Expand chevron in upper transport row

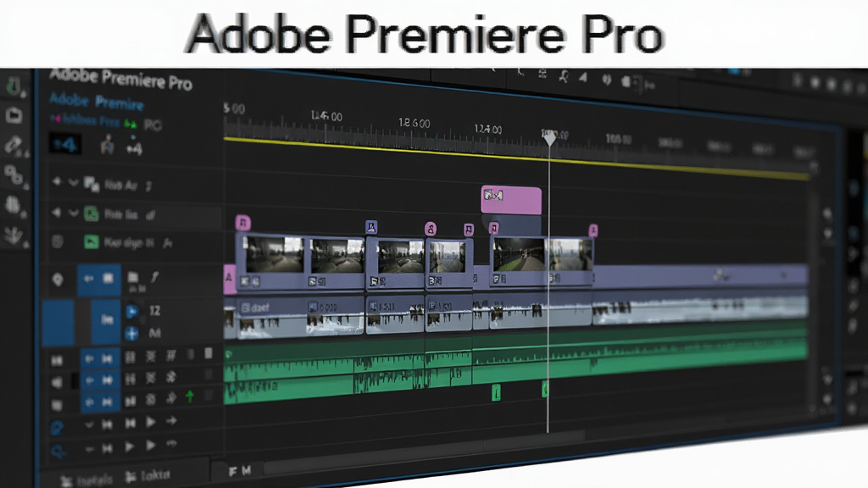pyautogui.click(x=88, y=425)
